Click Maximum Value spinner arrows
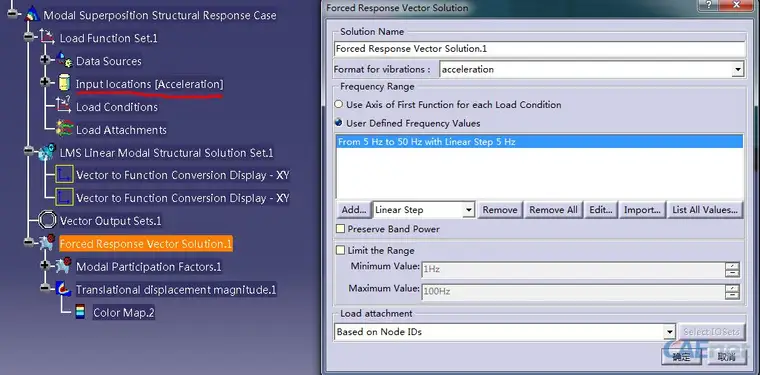Viewport: 760px width, 375px height. click(732, 292)
